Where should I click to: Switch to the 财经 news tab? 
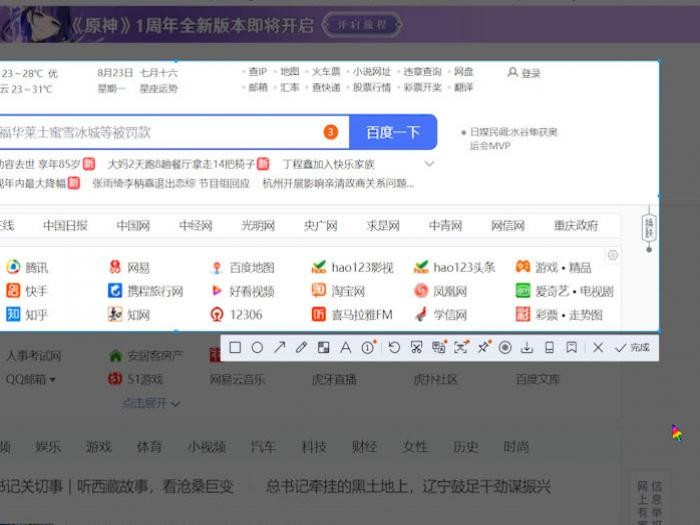pyautogui.click(x=365, y=446)
